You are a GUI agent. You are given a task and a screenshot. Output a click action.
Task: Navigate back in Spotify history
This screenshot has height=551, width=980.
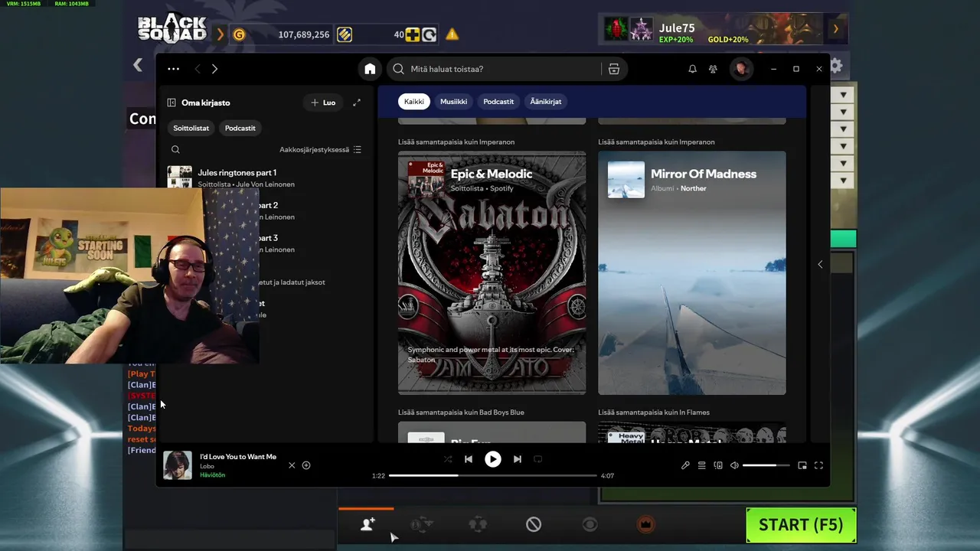[x=198, y=69]
